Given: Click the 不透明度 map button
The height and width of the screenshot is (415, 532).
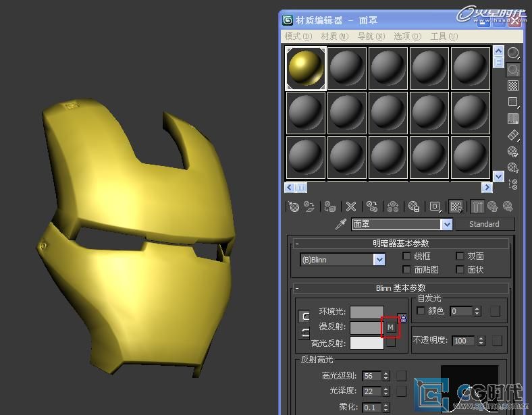Looking at the screenshot, I should [x=497, y=341].
